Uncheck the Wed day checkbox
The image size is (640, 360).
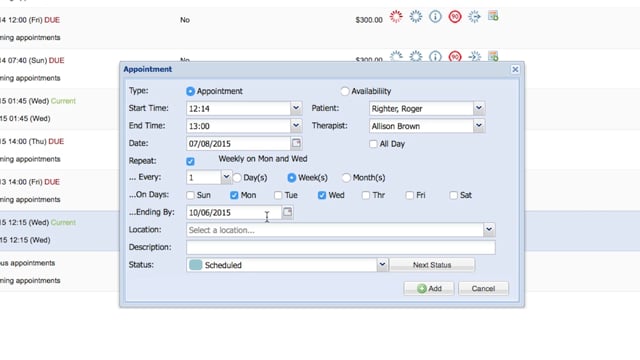322,195
